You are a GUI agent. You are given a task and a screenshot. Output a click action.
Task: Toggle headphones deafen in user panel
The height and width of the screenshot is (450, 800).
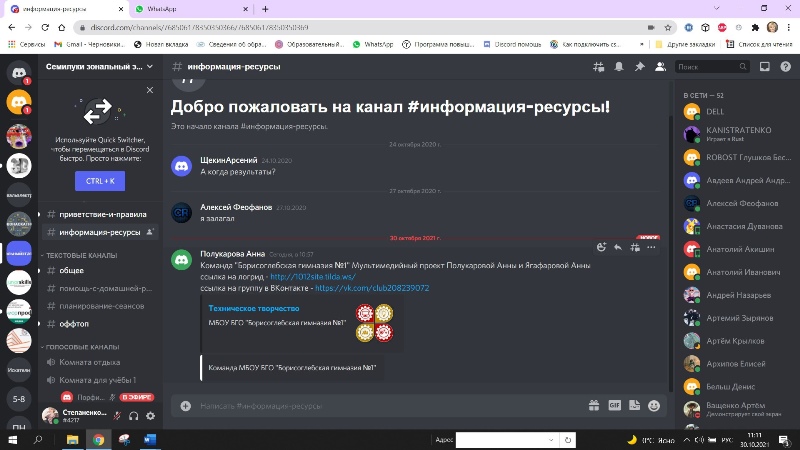click(134, 416)
